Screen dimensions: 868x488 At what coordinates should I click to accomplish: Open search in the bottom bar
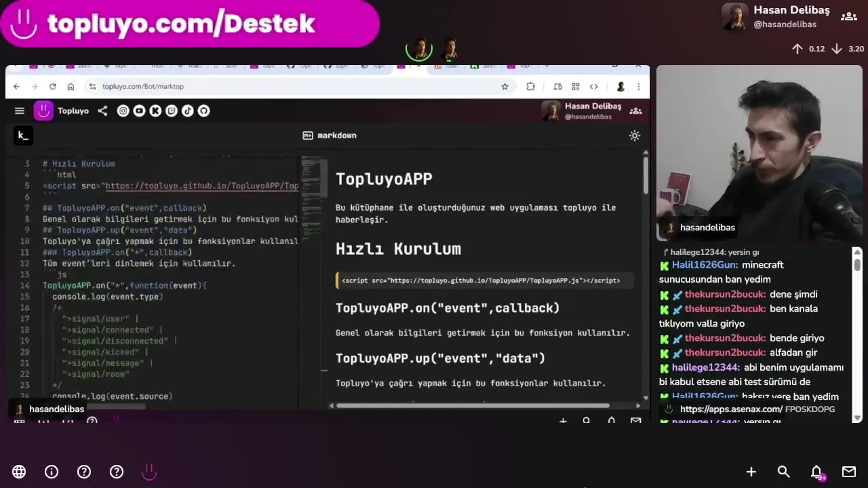point(784,472)
